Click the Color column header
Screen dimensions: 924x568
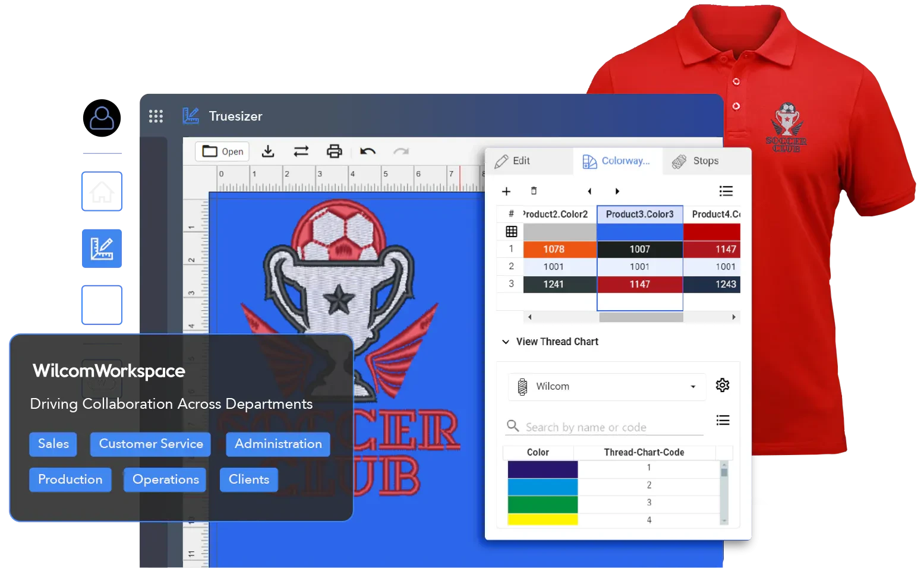coord(538,452)
